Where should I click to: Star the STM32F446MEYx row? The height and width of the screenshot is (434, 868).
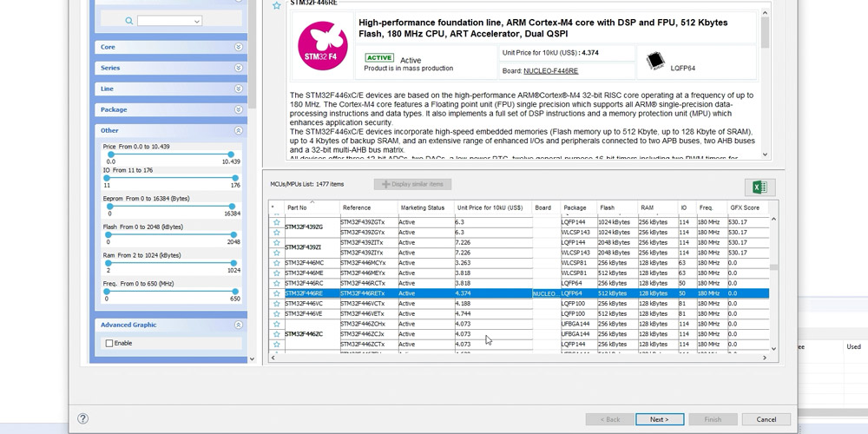[x=277, y=273]
